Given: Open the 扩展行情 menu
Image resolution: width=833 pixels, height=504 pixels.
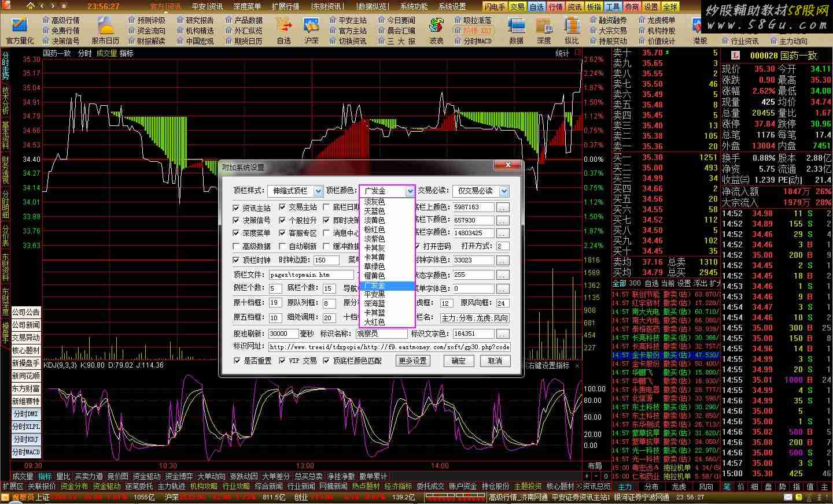Looking at the screenshot, I should [285, 6].
